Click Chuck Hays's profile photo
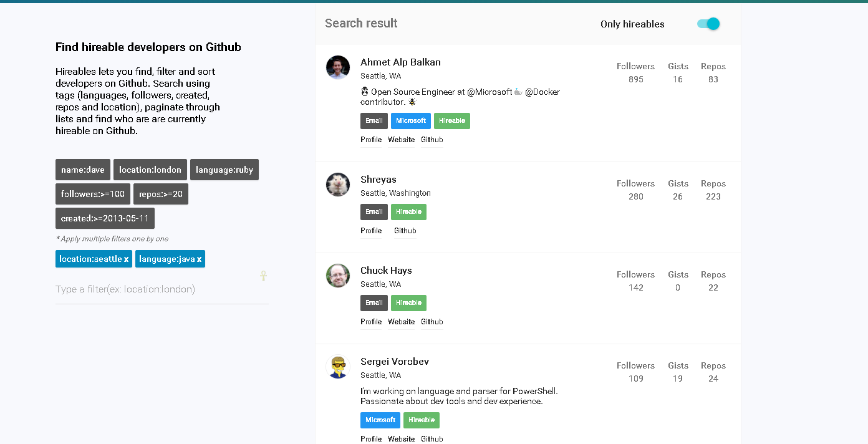Screen dimensions: 868x444 [x=337, y=275]
